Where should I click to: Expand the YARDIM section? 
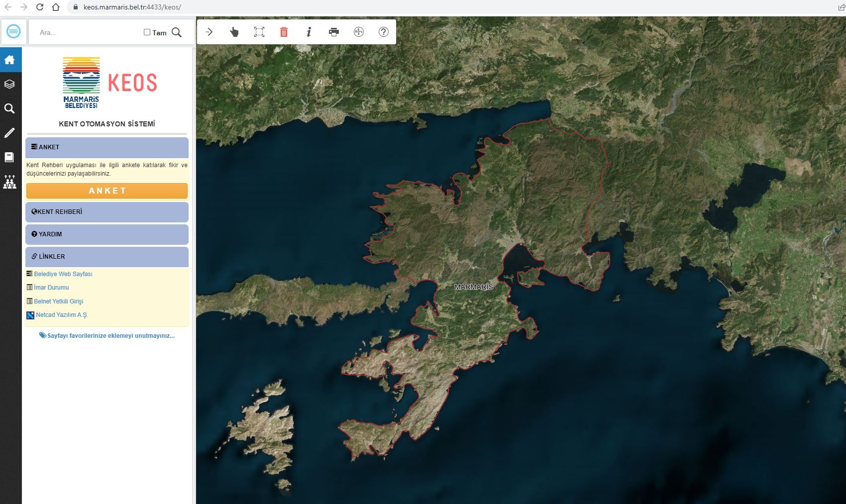coord(106,234)
